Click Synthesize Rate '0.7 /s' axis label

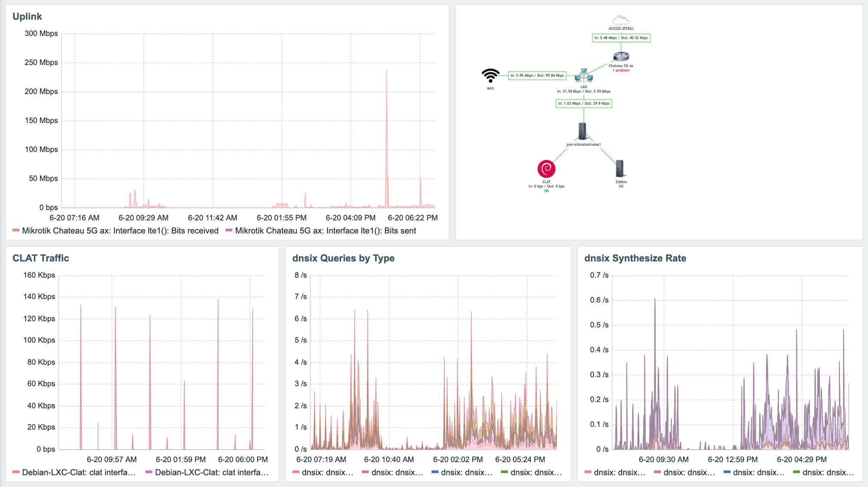(599, 275)
